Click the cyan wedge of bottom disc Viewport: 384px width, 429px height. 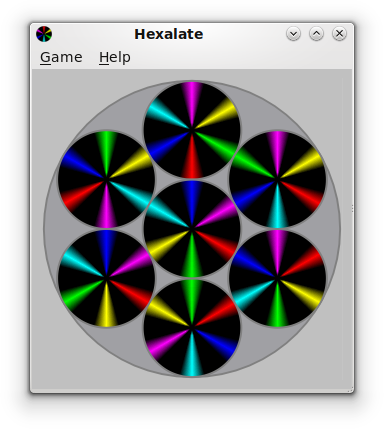pyautogui.click(x=192, y=358)
